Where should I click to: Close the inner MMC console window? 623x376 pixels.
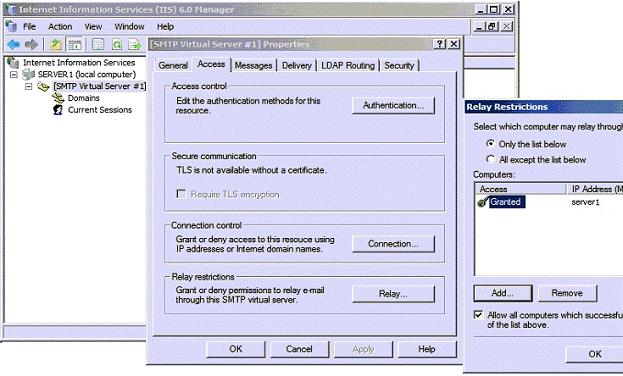507,27
